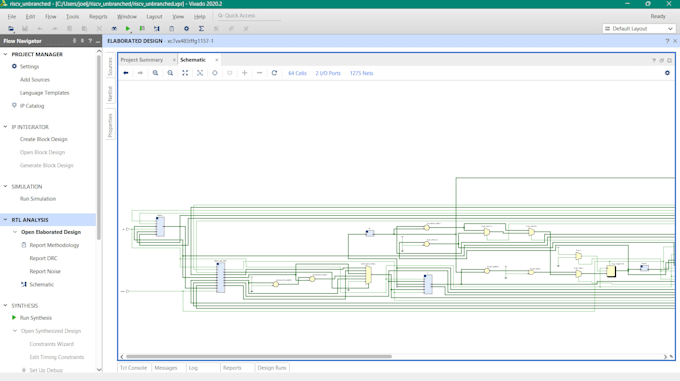The width and height of the screenshot is (680, 381).
Task: Regenerate schematic with refresh icon
Action: click(274, 73)
